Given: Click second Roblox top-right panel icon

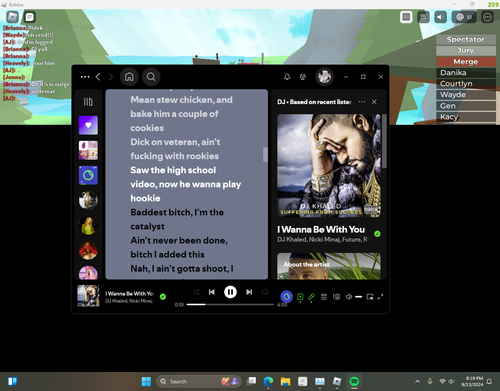Looking at the screenshot, I should coord(423,17).
